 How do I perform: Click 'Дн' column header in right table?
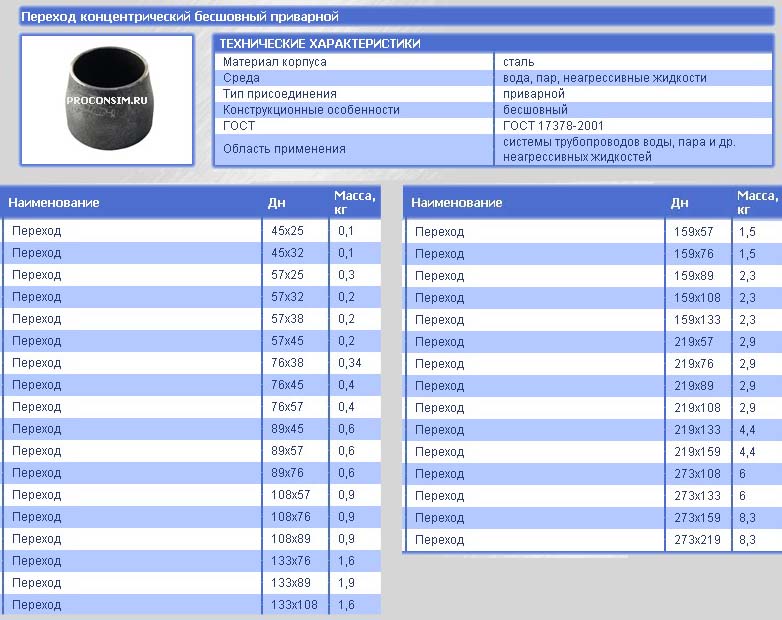click(x=680, y=203)
